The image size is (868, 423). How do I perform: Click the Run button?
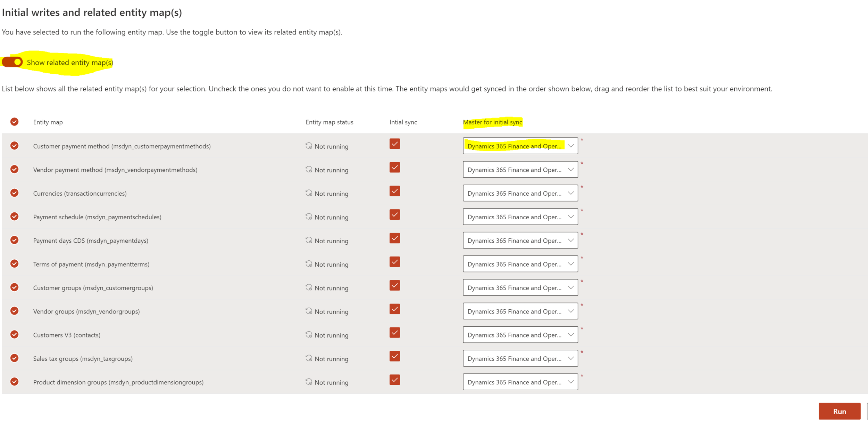tap(839, 412)
